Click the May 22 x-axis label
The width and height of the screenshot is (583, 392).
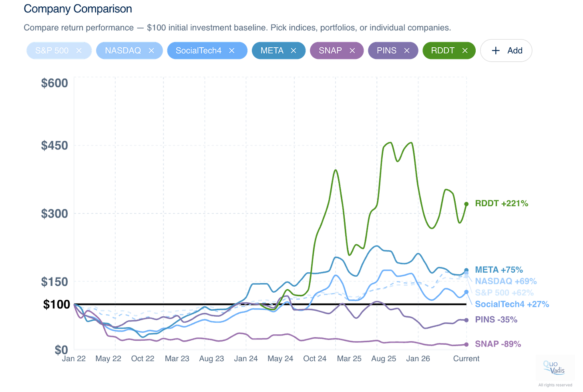[x=108, y=358]
